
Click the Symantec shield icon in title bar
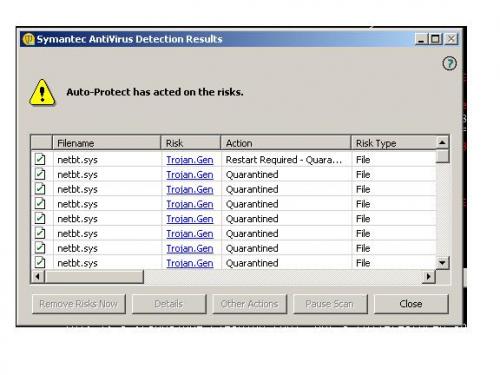[x=29, y=39]
